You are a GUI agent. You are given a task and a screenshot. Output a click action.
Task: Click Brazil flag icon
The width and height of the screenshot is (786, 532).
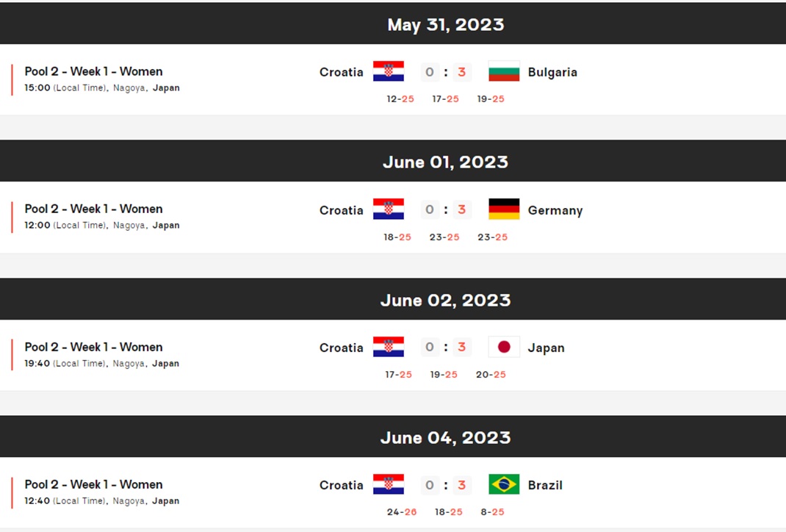point(504,484)
